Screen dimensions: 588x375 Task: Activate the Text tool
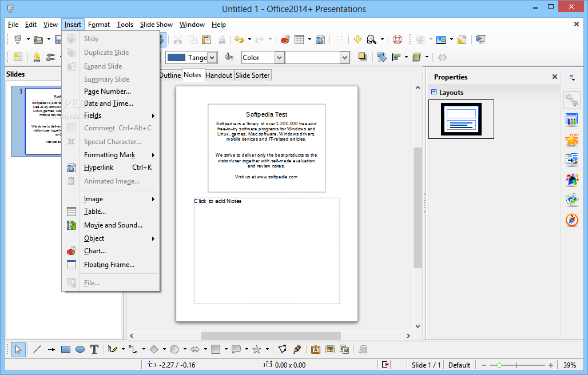[94, 349]
